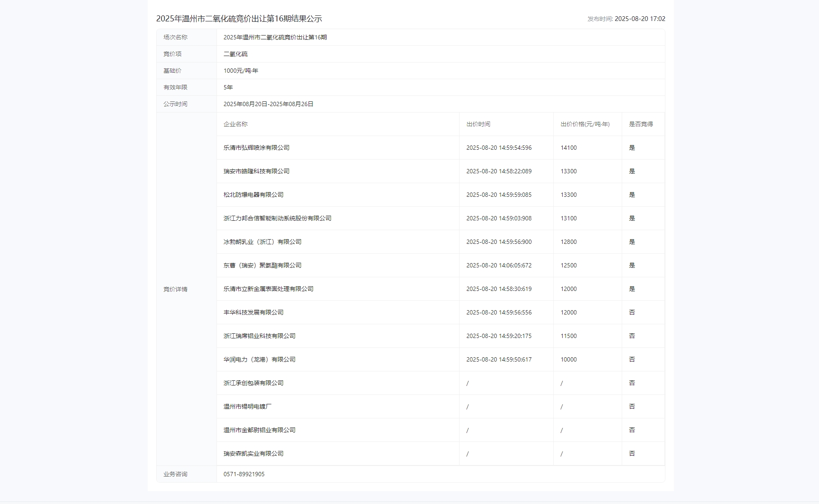
Task: Click bid time 2025-08-20 14:59:56:900
Action: [x=499, y=242]
